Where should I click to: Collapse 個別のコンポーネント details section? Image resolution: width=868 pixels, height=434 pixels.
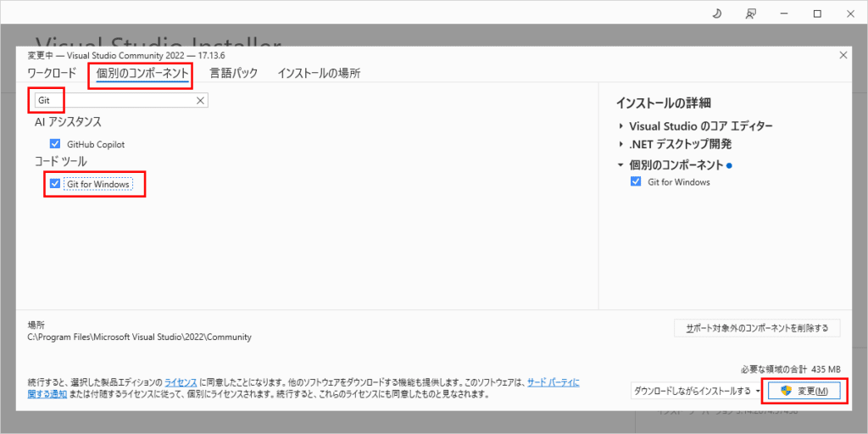[621, 164]
